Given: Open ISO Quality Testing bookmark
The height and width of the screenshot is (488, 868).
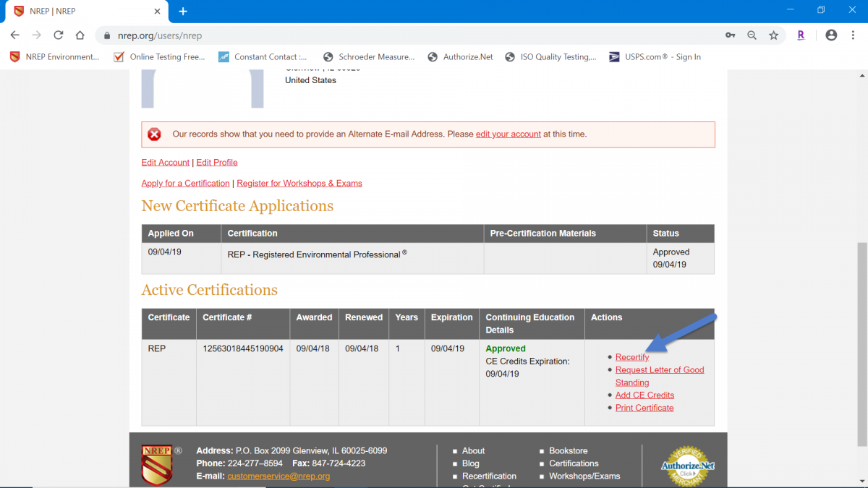Looking at the screenshot, I should 551,56.
